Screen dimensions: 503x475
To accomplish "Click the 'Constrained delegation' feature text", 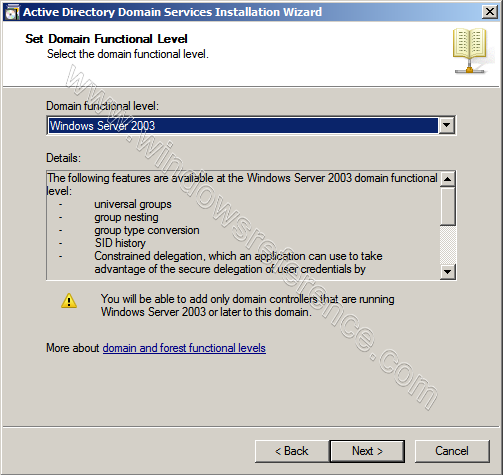I will (238, 263).
